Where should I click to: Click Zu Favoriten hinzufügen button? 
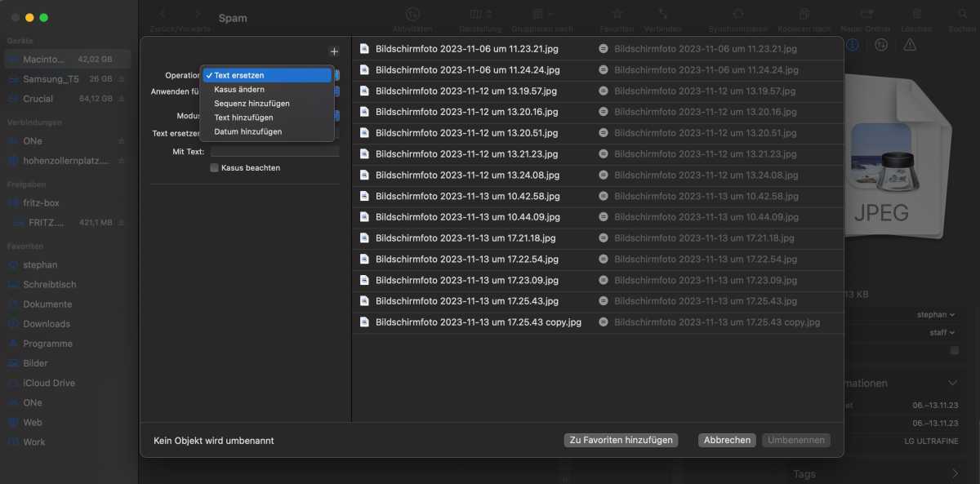click(621, 440)
